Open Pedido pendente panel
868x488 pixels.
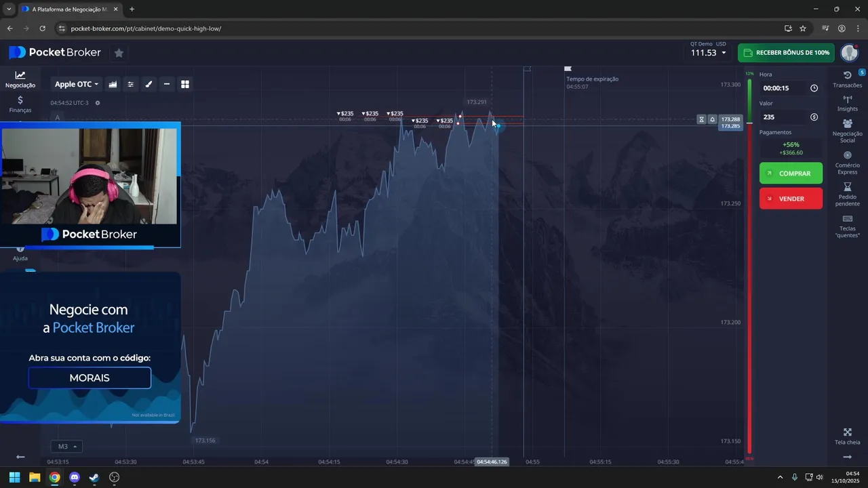point(847,195)
